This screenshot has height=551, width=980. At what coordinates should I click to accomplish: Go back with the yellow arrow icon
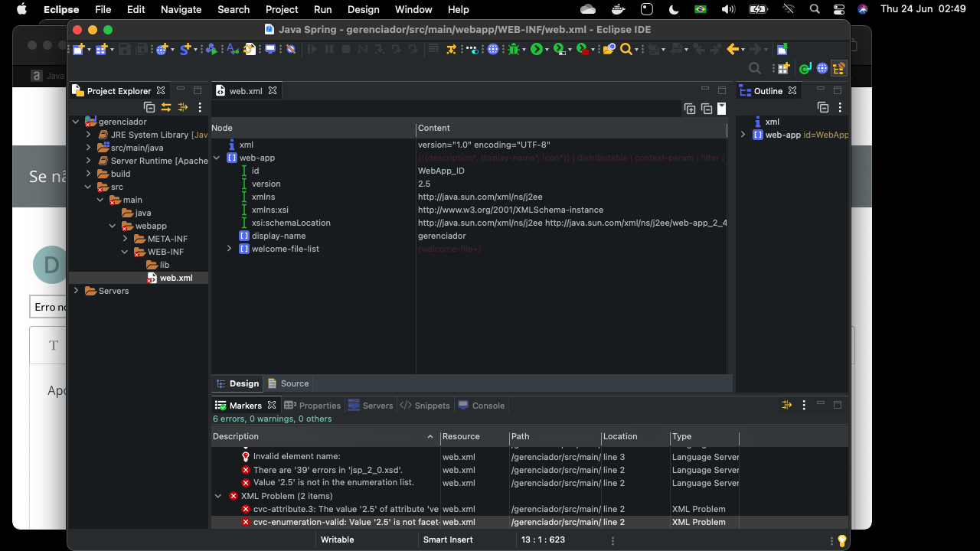tap(733, 49)
